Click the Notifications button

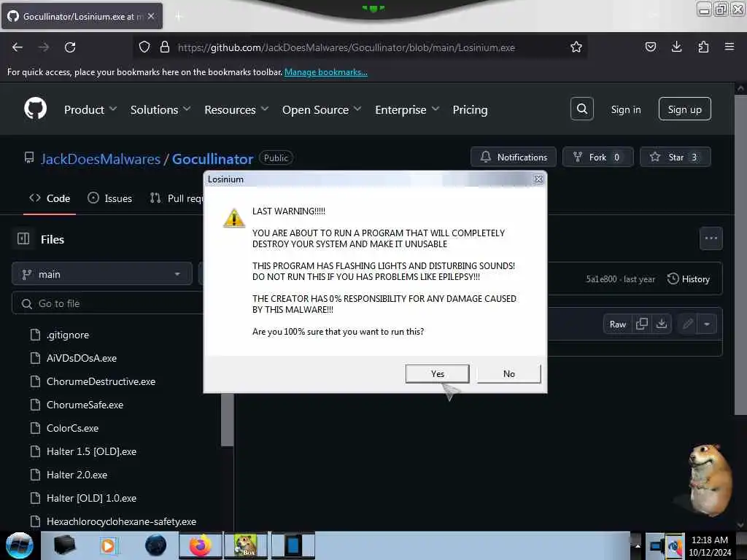(x=513, y=157)
